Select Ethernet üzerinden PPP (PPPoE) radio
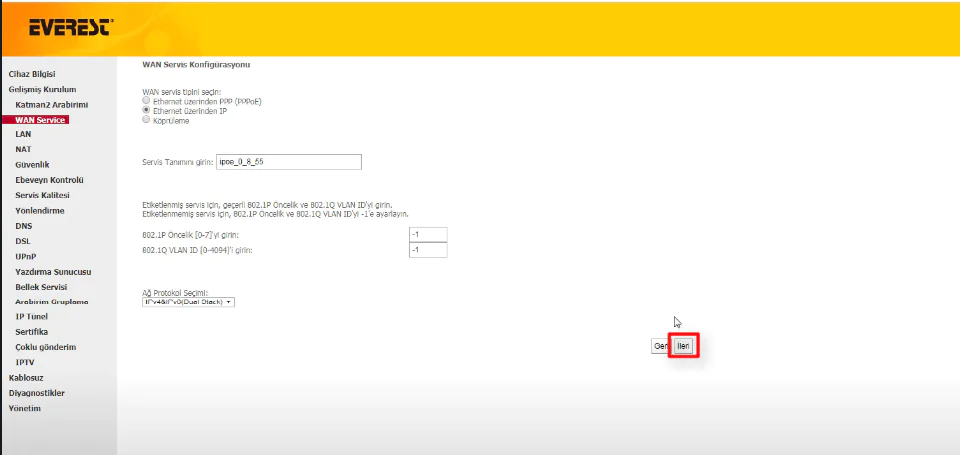The width and height of the screenshot is (960, 455). click(146, 100)
